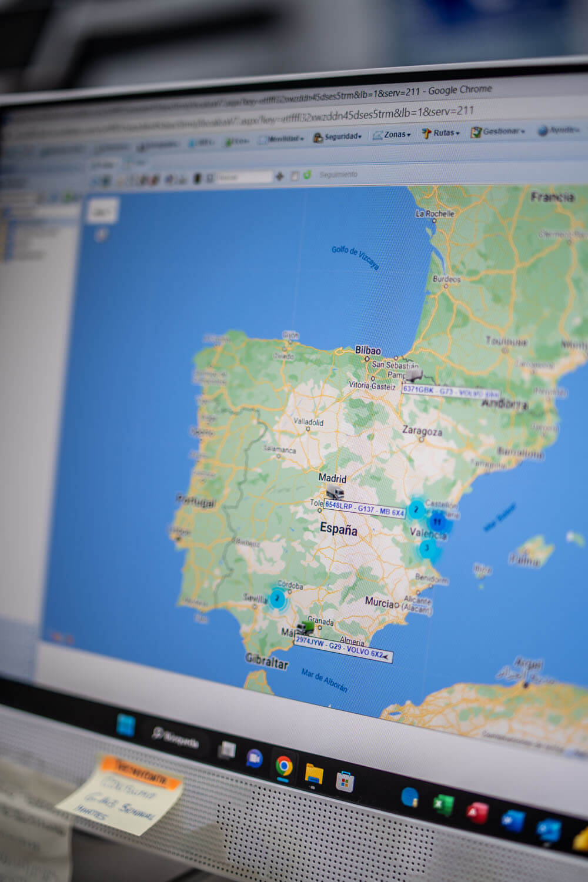
Task: Open the Rutas dropdown menu
Action: (440, 133)
